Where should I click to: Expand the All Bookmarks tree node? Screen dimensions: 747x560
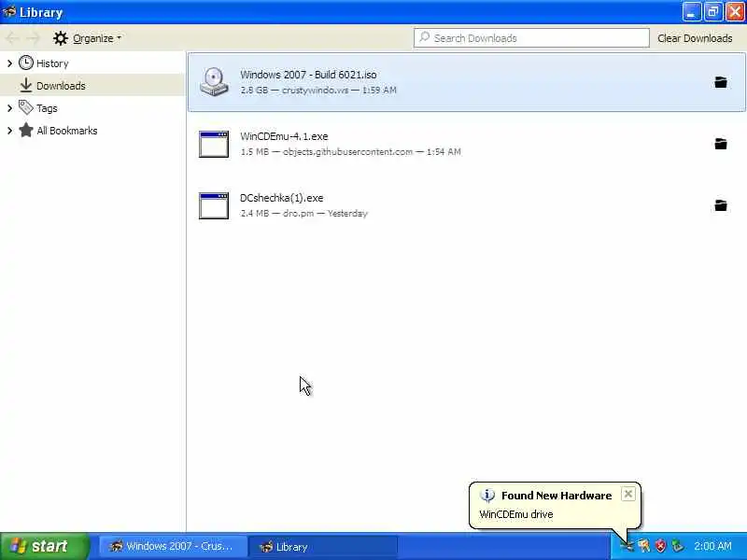9,131
